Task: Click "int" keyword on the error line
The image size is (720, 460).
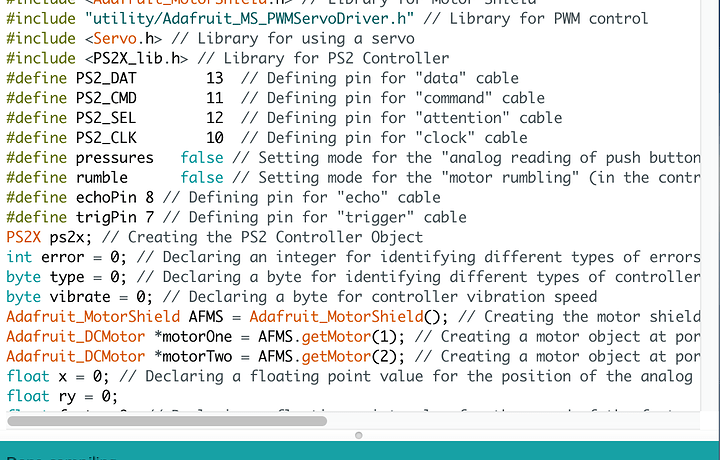Action: coord(19,257)
